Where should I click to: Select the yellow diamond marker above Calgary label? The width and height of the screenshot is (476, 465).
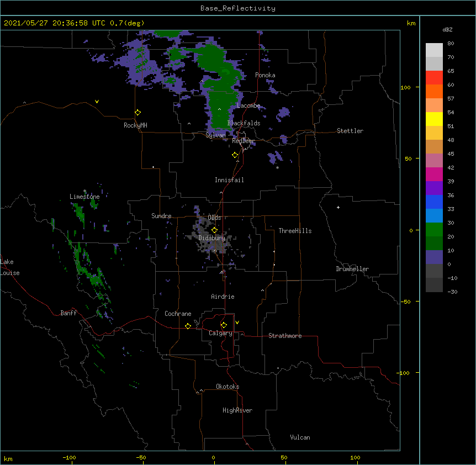(x=224, y=325)
